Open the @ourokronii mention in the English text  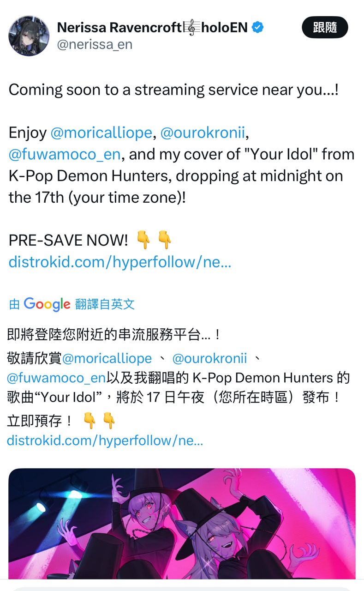tap(202, 133)
